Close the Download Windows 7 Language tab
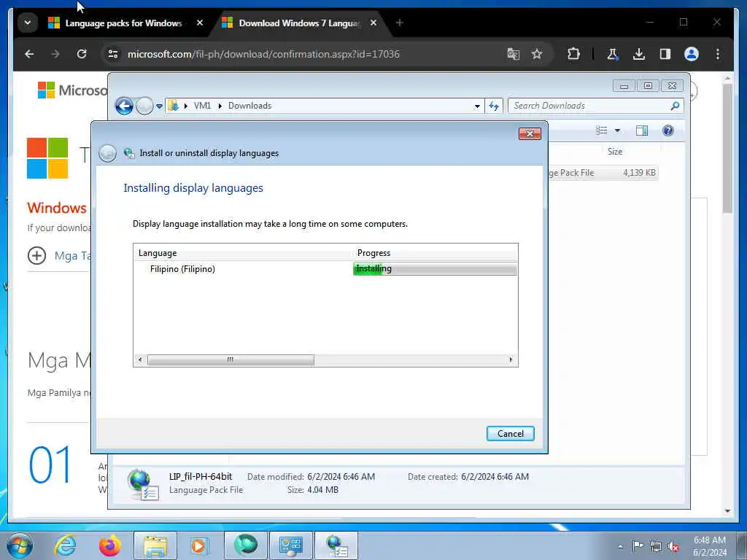Image resolution: width=747 pixels, height=560 pixels. coord(373,23)
